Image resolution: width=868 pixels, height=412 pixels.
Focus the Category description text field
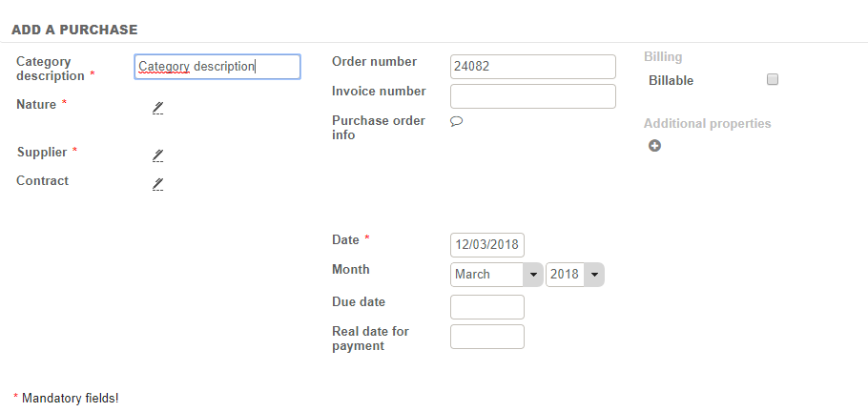pos(217,67)
